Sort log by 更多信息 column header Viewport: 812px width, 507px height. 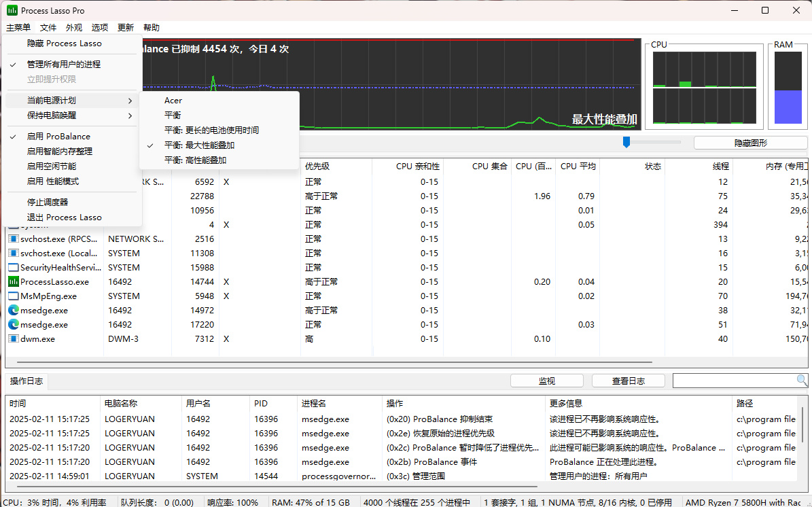point(639,403)
